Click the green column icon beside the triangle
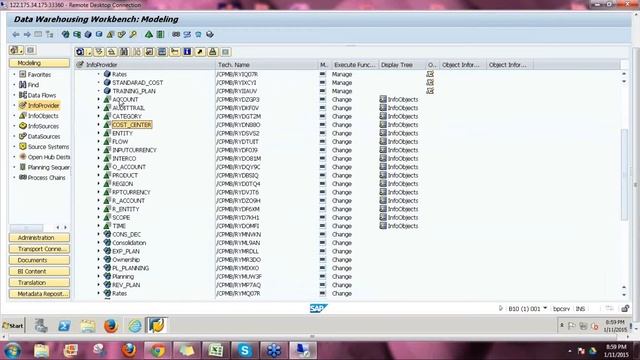Image resolution: width=640 pixels, height=360 pixels. [x=160, y=35]
